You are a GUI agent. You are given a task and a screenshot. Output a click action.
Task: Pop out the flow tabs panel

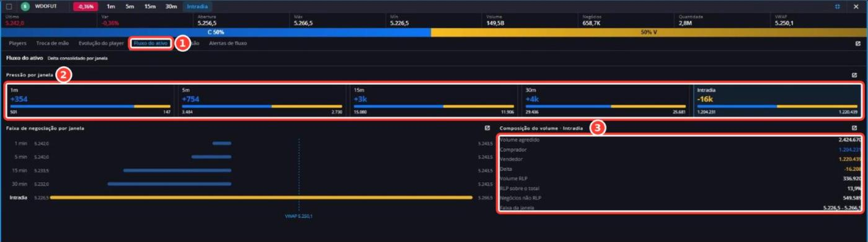857,44
